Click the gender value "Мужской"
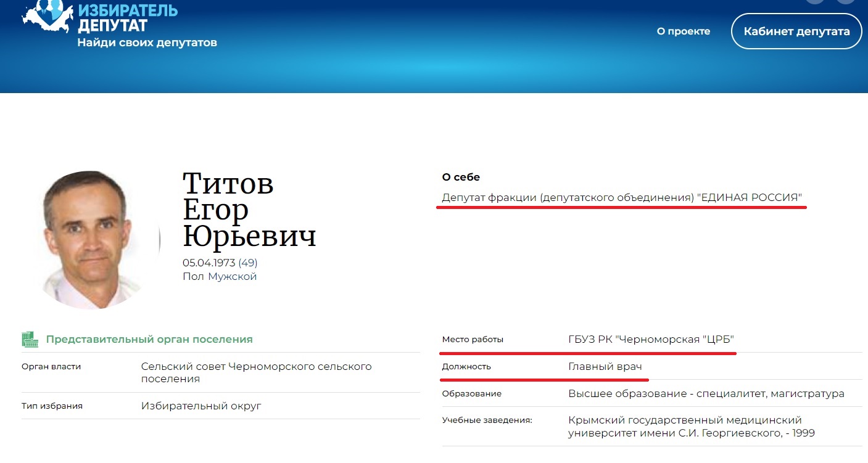This screenshot has height=463, width=868. point(232,276)
